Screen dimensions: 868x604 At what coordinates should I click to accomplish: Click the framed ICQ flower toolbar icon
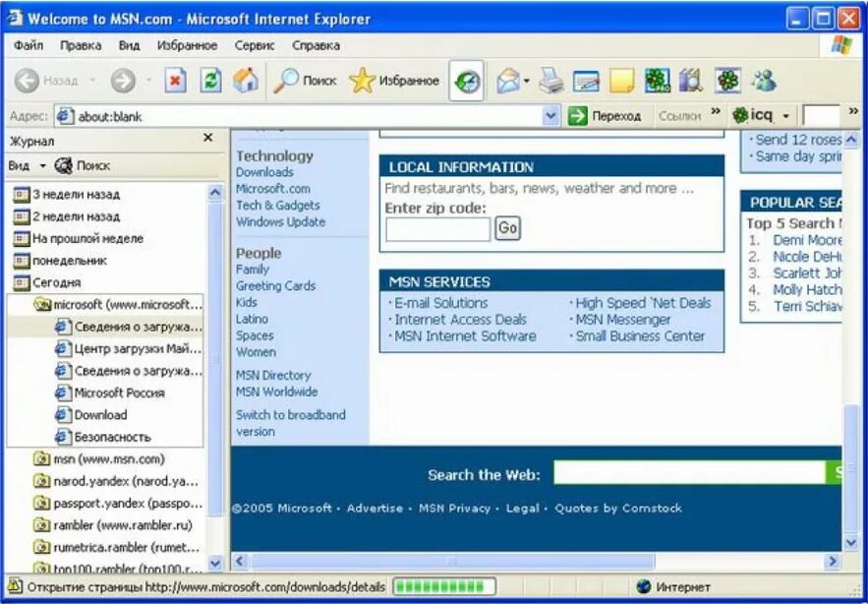tap(728, 82)
